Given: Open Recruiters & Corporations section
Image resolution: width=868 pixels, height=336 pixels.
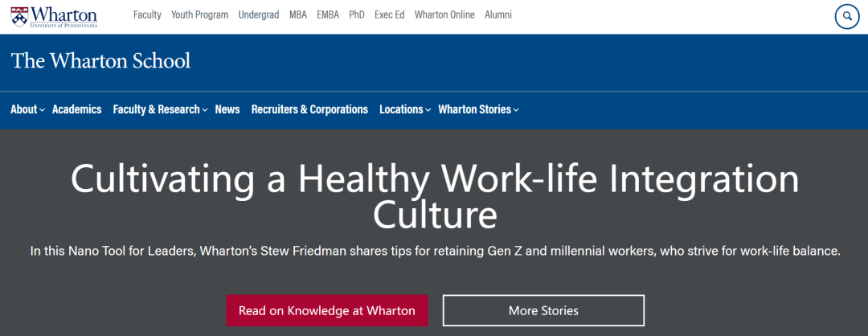Looking at the screenshot, I should [x=309, y=109].
